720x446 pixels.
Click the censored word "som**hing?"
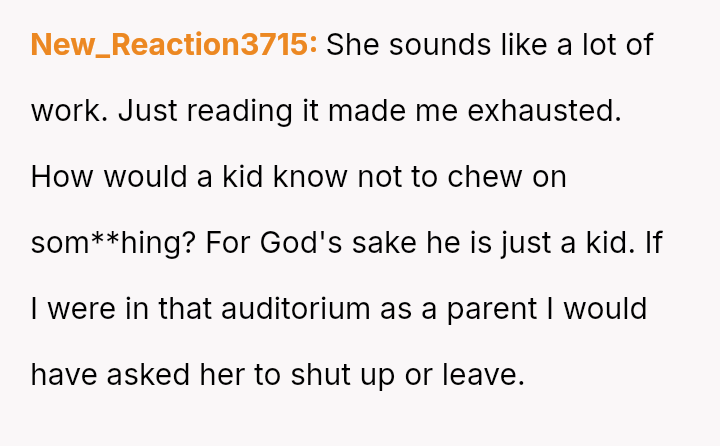click(111, 243)
